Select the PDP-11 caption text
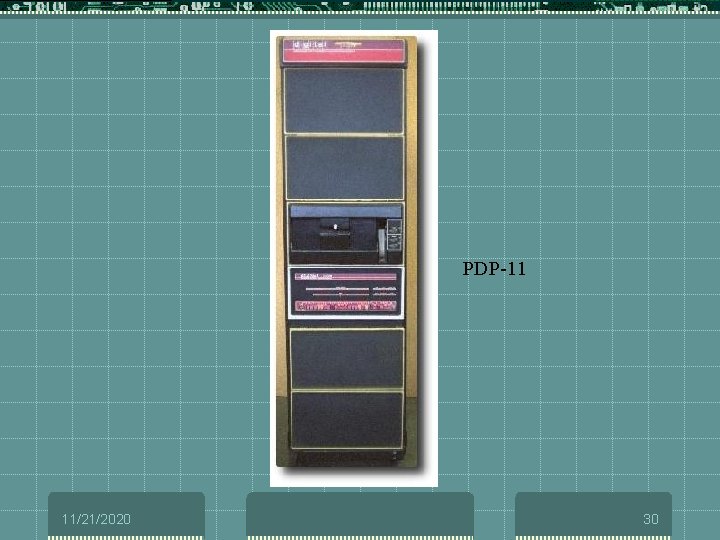The image size is (720, 540). [x=494, y=269]
